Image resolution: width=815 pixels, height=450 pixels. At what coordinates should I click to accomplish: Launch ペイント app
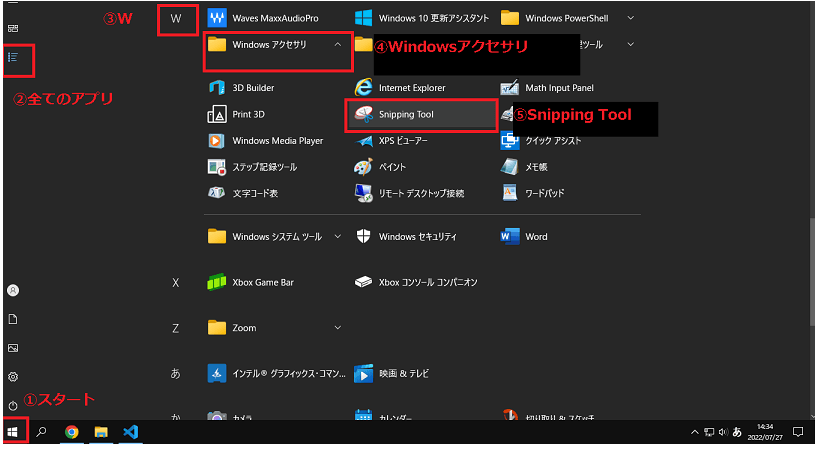pos(380,167)
